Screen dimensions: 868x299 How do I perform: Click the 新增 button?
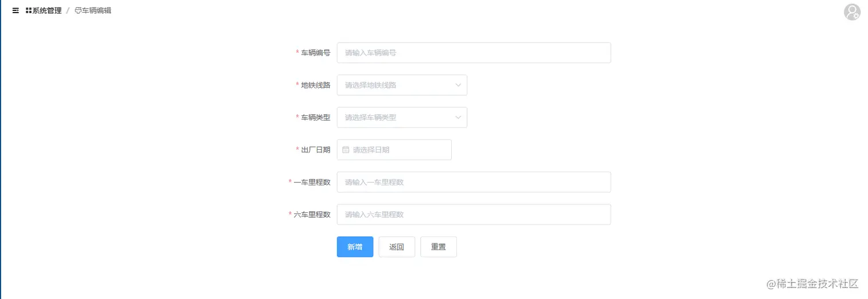click(x=355, y=247)
